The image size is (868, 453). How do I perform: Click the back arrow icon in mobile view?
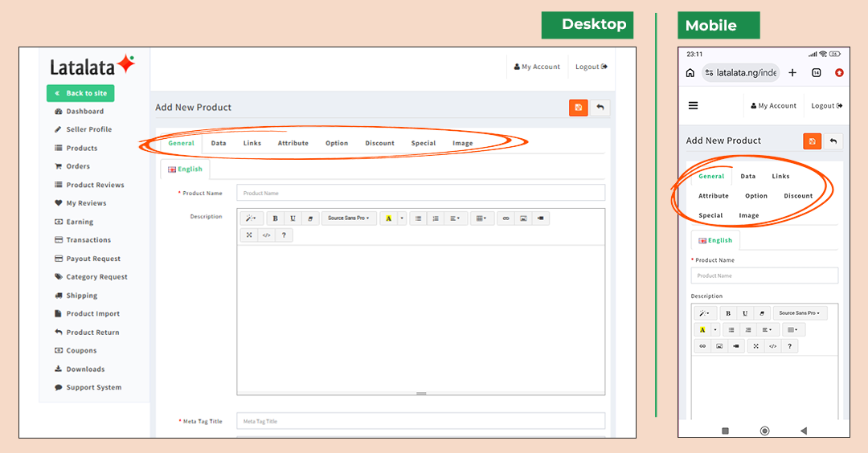coord(833,141)
